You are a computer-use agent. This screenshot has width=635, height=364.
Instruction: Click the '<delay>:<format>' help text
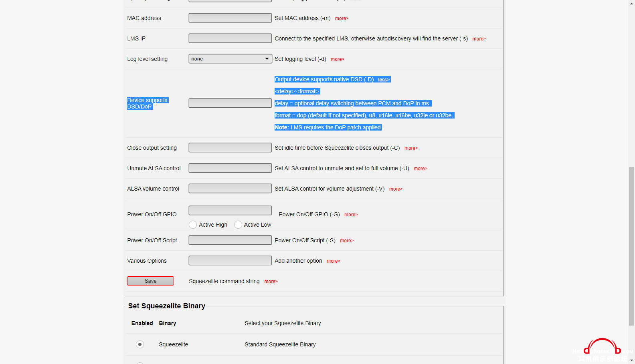click(x=297, y=91)
